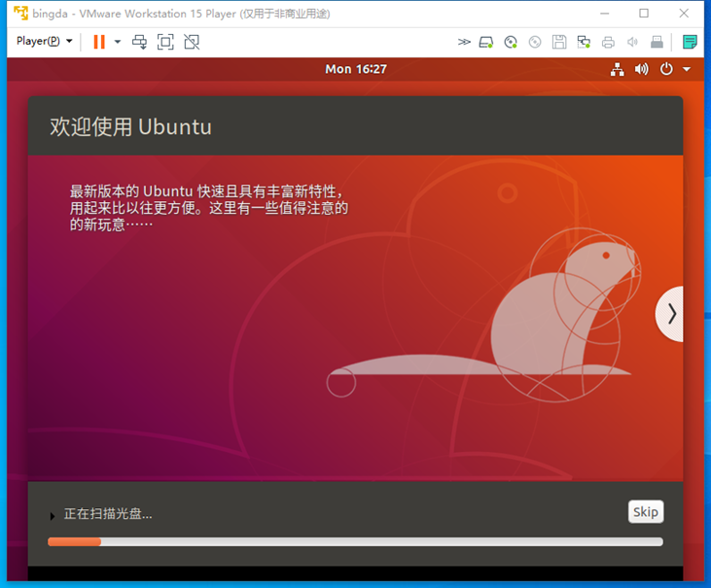
Task: Click the Ubuntu network status icon
Action: [x=617, y=69]
